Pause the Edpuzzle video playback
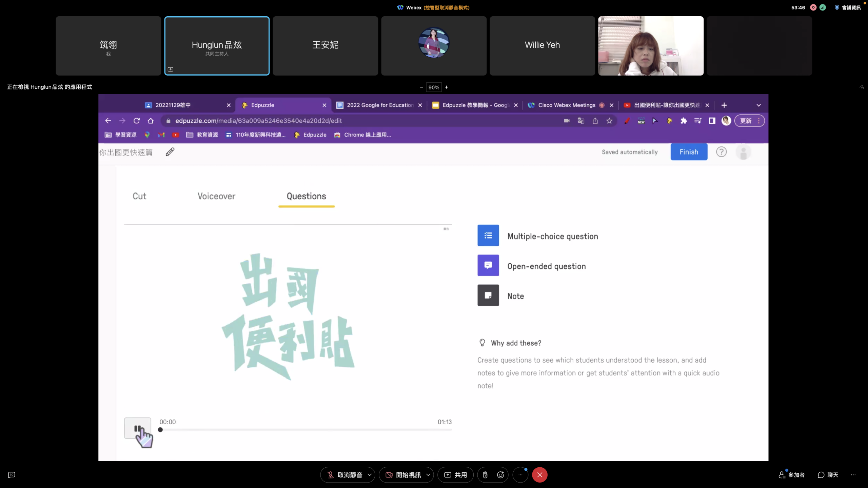 pos(137,428)
